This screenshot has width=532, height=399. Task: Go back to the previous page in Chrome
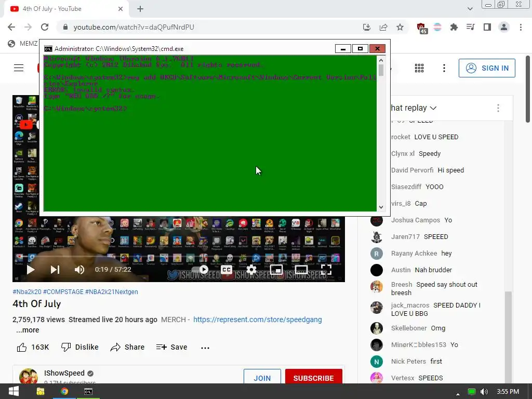(x=11, y=27)
